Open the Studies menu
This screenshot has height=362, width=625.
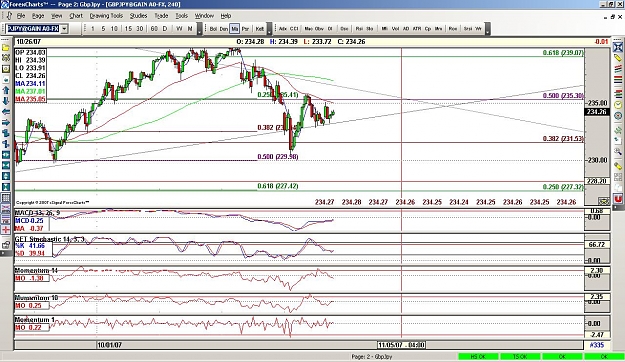(138, 16)
